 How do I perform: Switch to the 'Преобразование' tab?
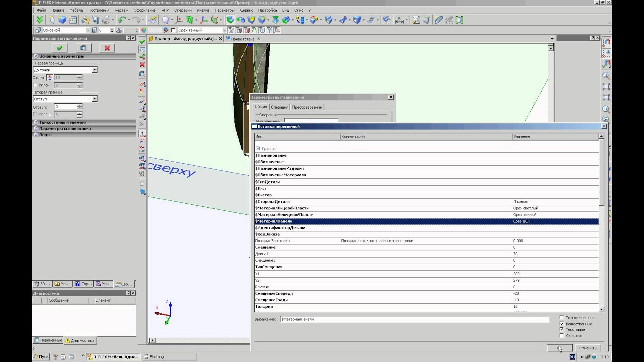[306, 107]
